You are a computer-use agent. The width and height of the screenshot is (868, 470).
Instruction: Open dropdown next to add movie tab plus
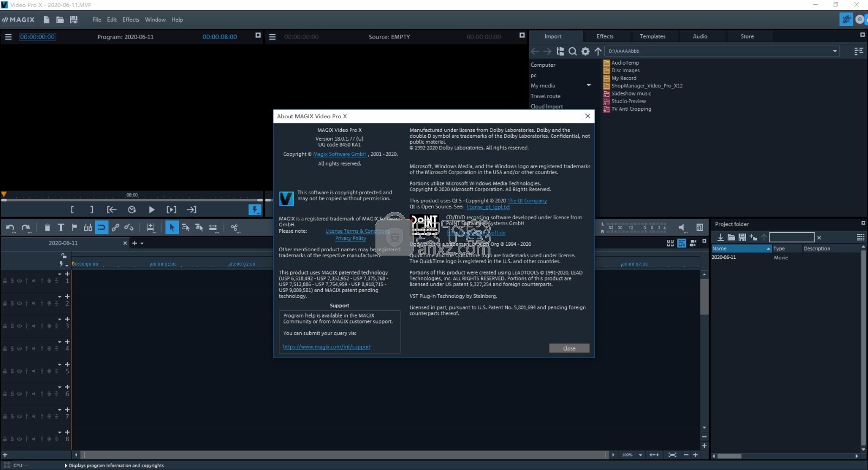(142, 243)
